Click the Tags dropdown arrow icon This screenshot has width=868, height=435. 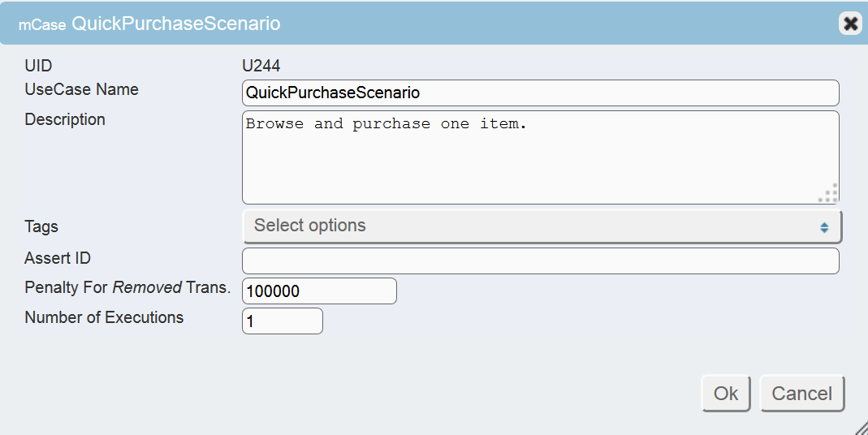click(x=824, y=228)
